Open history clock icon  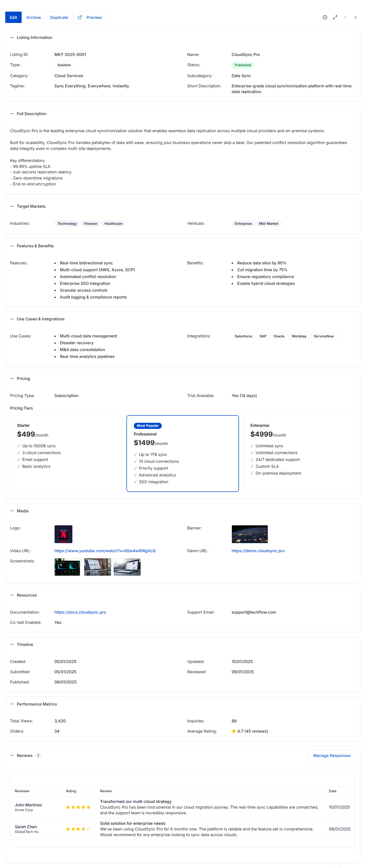(325, 18)
